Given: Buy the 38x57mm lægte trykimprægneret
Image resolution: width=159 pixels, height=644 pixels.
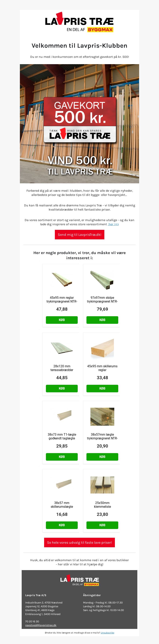Looking at the screenshot, I should click(x=102, y=457).
